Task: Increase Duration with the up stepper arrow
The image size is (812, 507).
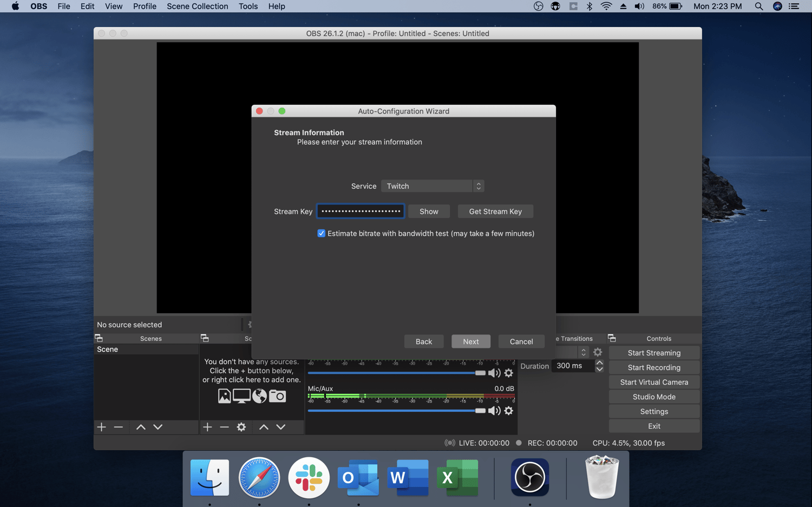Action: [x=599, y=363]
